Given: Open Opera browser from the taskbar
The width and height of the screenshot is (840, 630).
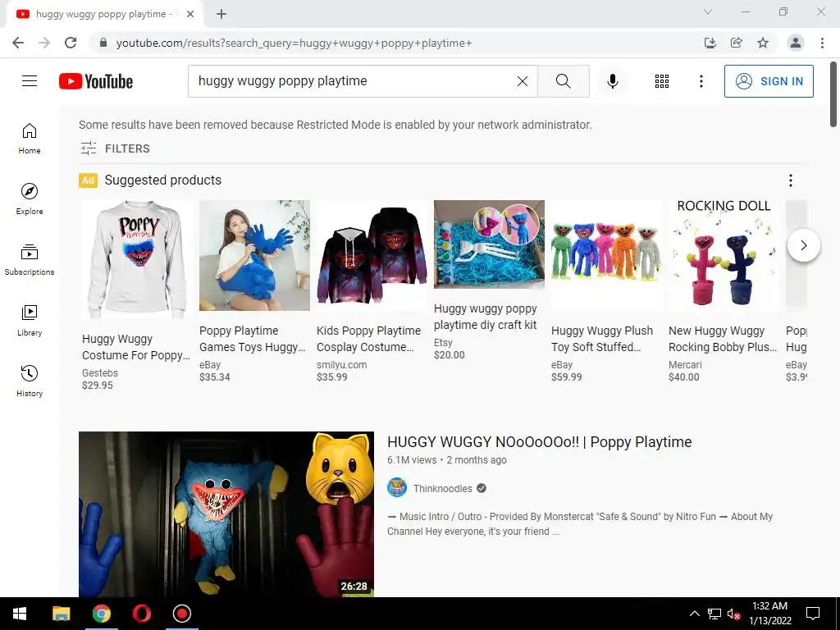Looking at the screenshot, I should point(141,614).
